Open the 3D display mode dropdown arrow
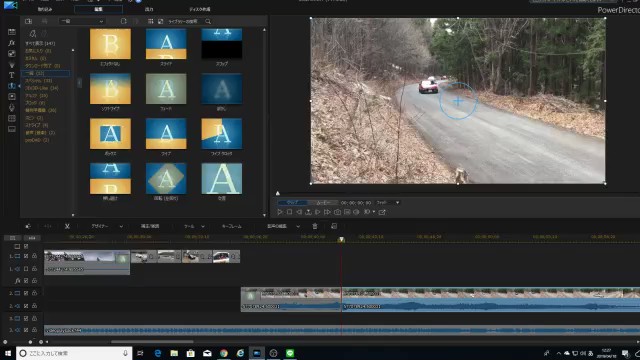This screenshot has height=360, width=640. click(x=373, y=212)
